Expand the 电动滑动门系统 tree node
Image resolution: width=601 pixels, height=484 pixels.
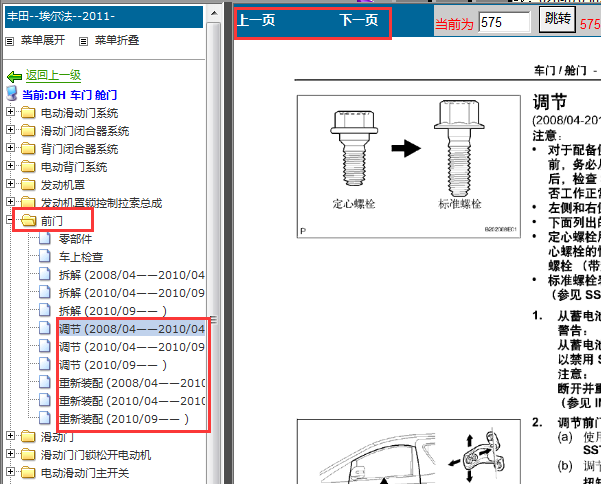coord(10,112)
